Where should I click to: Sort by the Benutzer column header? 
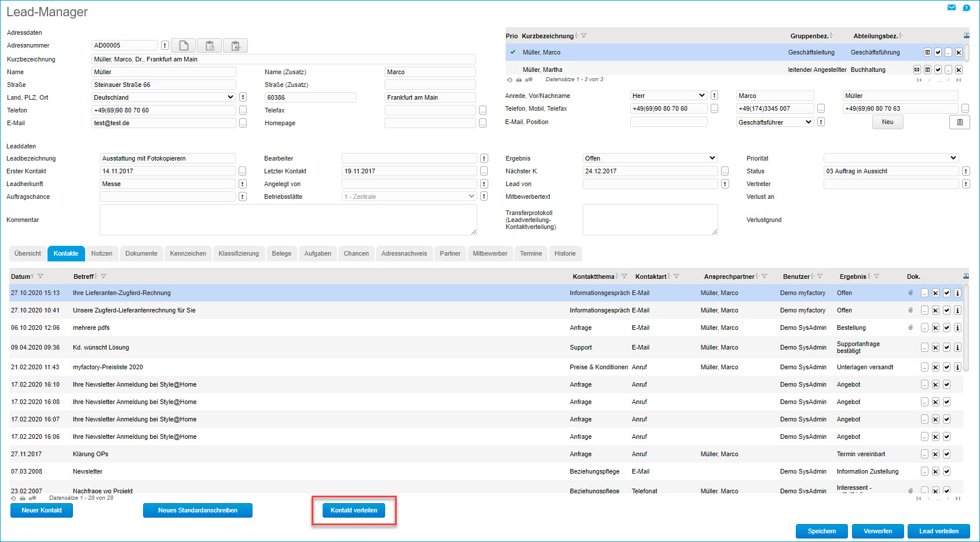coord(796,277)
